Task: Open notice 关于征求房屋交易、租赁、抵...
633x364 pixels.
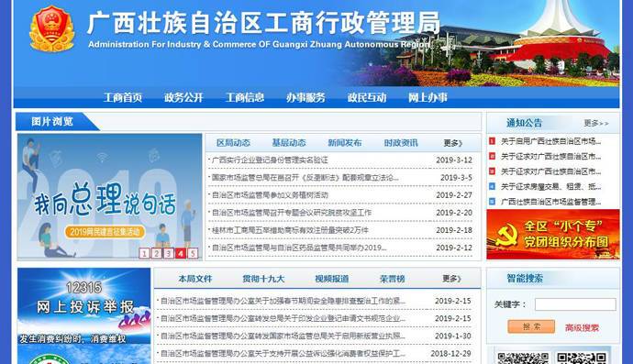Action: (x=551, y=186)
